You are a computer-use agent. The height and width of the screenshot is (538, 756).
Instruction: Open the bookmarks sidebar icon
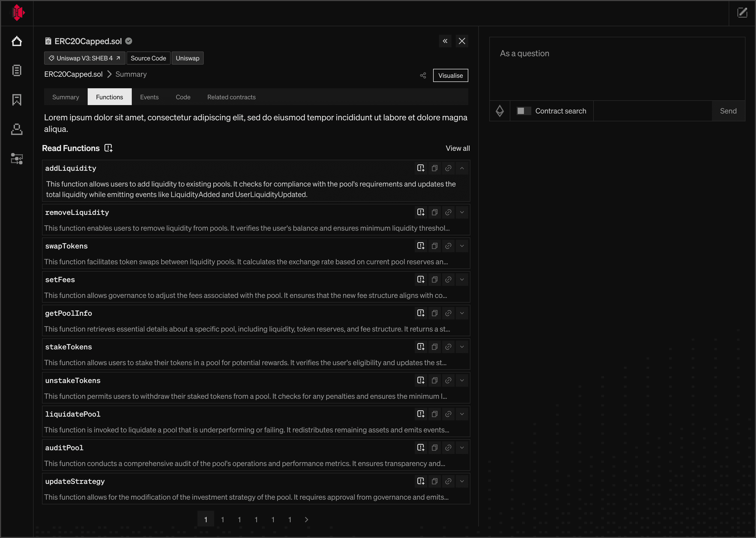coord(17,100)
